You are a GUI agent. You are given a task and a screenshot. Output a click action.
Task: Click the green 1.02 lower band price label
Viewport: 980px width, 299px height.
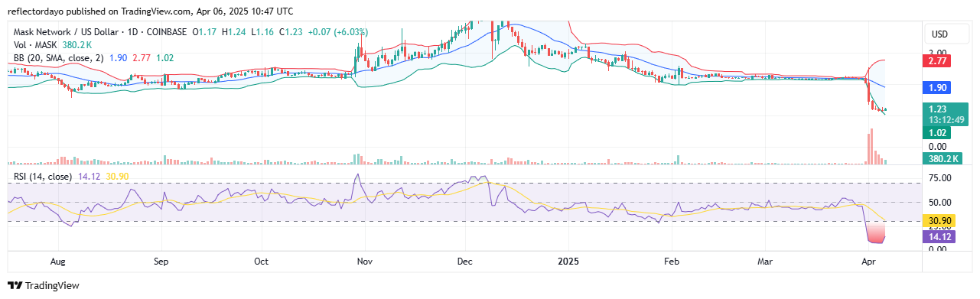(x=938, y=132)
